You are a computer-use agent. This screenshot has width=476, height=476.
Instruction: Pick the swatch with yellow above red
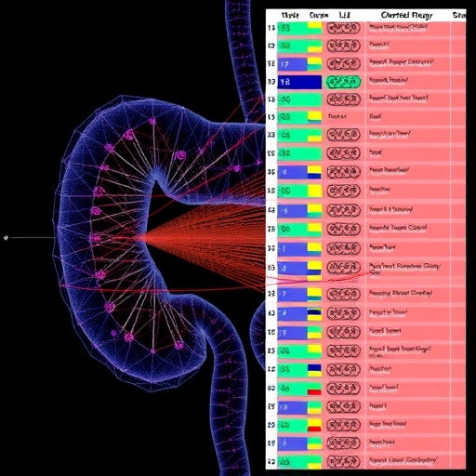[x=314, y=425]
